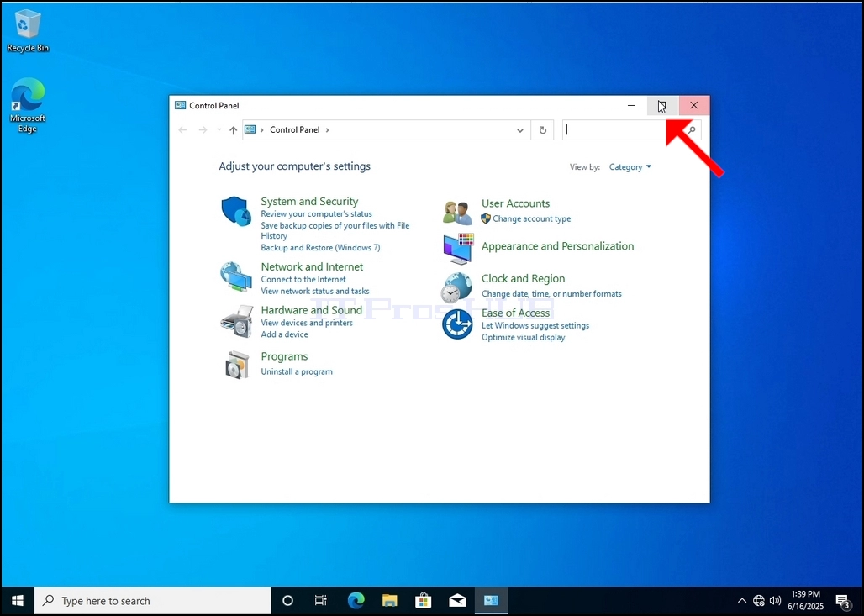The height and width of the screenshot is (616, 864).
Task: Open System and Security link
Action: click(309, 201)
